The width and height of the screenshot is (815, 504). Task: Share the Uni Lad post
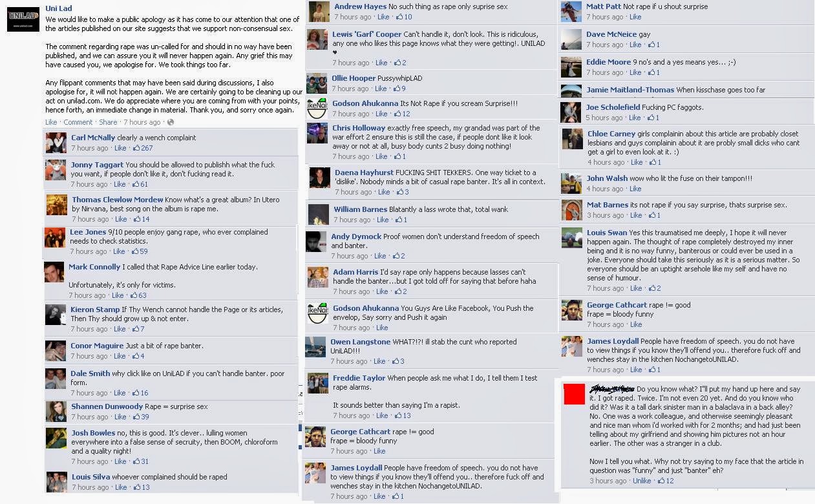108,122
